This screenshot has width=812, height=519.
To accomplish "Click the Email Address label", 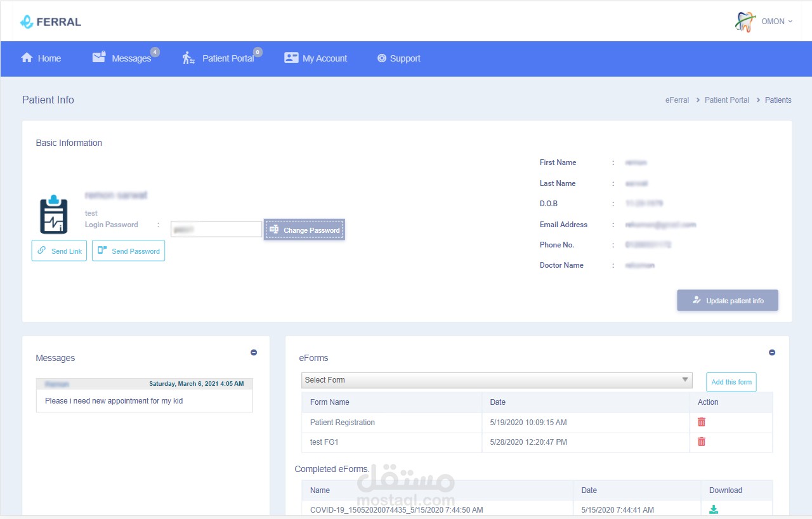I will [x=563, y=225].
